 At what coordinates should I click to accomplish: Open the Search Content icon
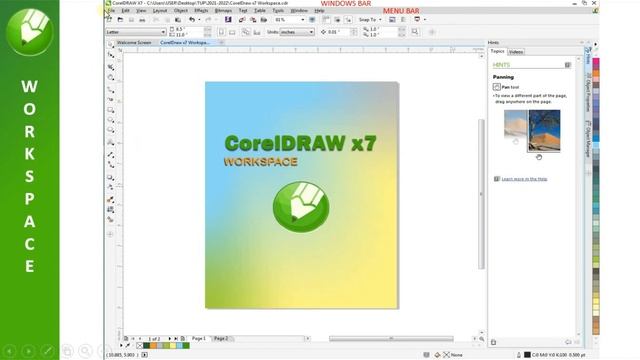coord(228,20)
